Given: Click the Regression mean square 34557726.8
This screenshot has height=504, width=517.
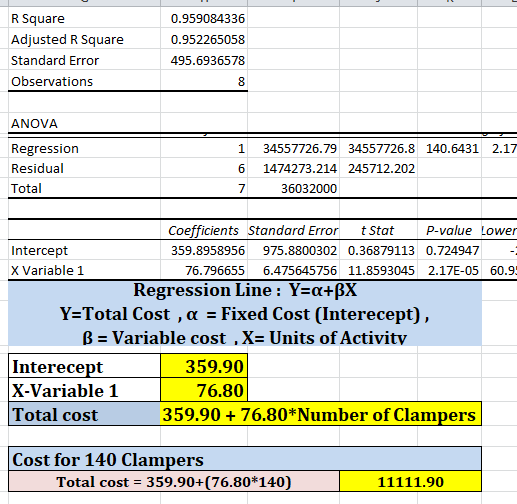Looking at the screenshot, I should (381, 149).
